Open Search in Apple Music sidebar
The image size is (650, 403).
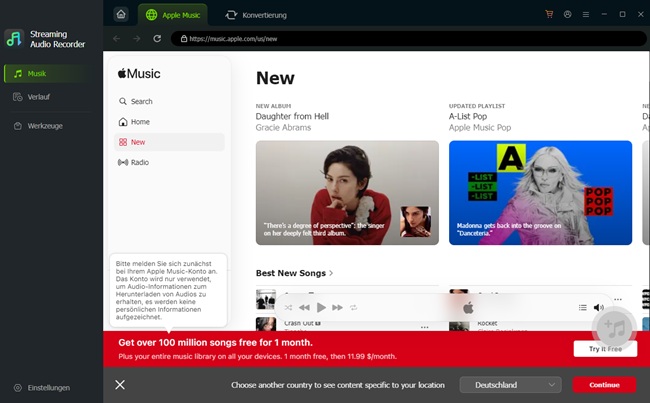tap(169, 101)
